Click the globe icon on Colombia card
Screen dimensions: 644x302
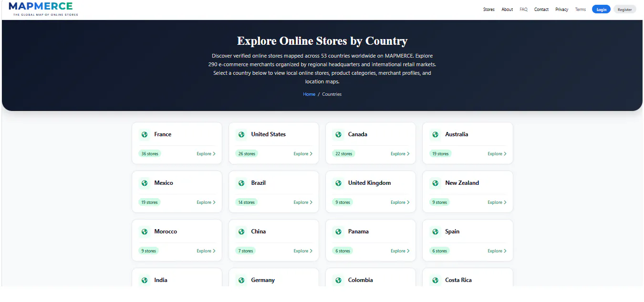tap(338, 280)
